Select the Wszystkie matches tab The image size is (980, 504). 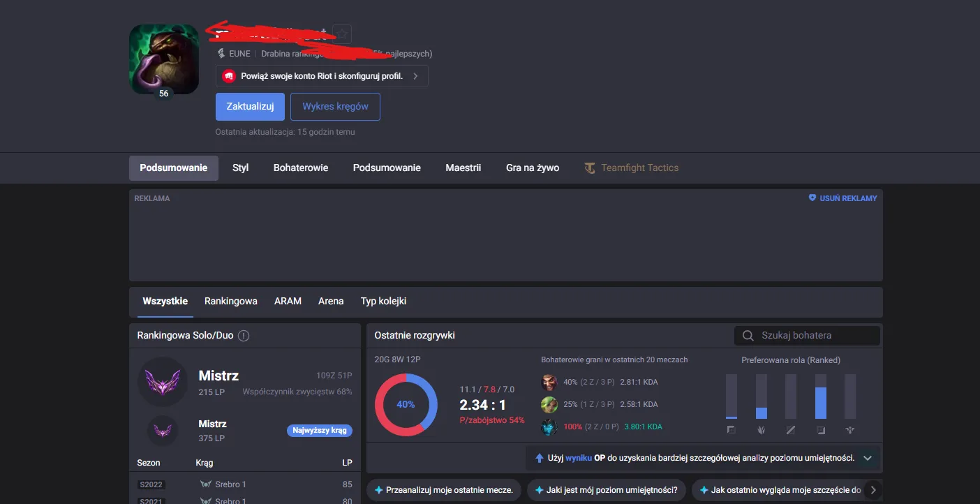coord(165,302)
